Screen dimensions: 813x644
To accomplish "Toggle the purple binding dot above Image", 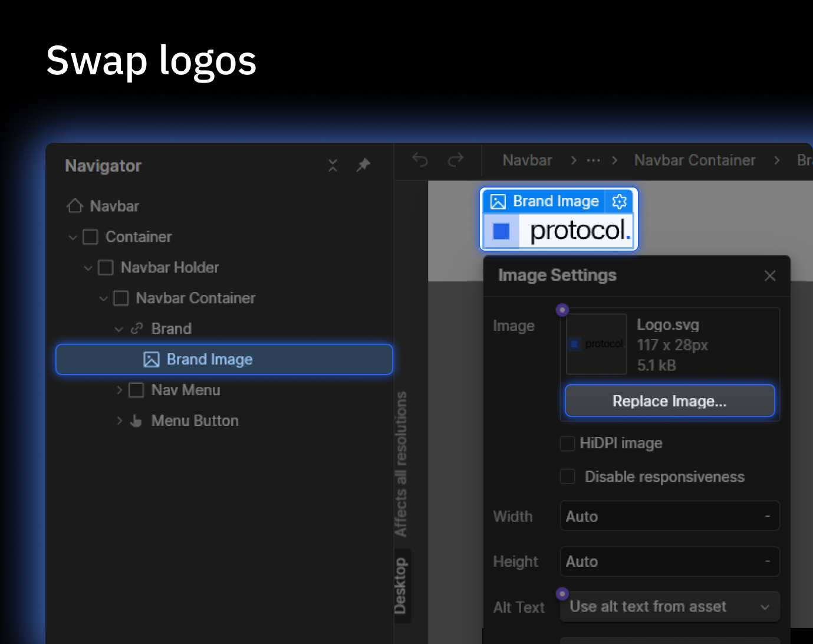I will (x=562, y=309).
